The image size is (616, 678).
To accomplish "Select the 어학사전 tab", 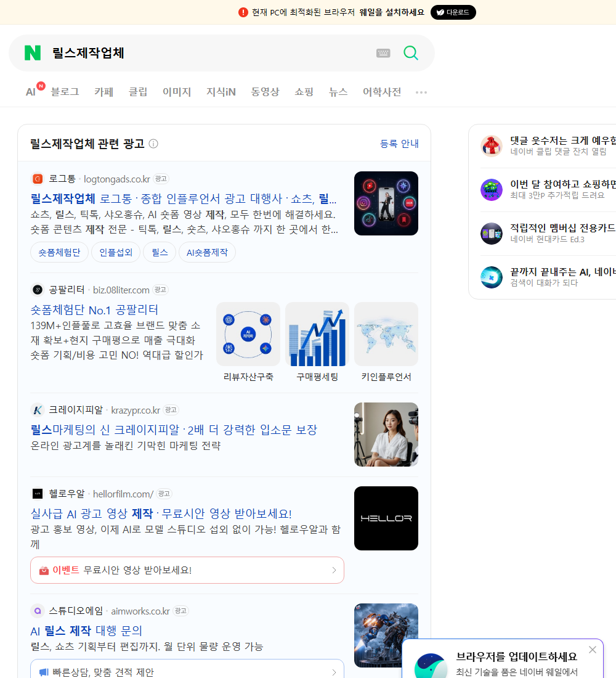I will [x=382, y=92].
